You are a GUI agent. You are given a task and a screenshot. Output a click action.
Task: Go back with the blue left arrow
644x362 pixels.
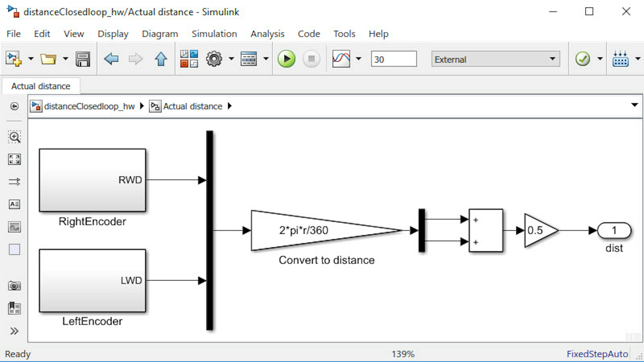tap(111, 59)
